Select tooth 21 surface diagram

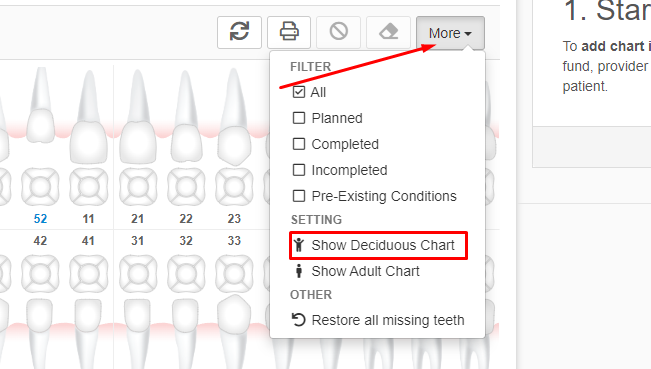pyautogui.click(x=138, y=186)
